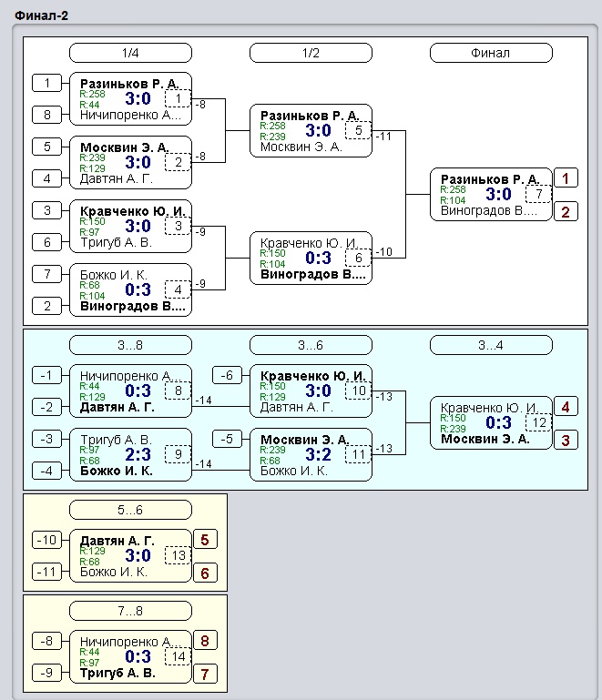
Task: Open match 14 Ничипоренко vs Тригуб
Action: [130, 656]
